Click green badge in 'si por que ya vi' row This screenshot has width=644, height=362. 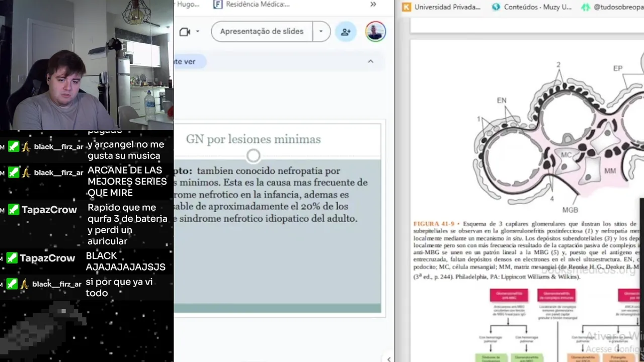pos(12,284)
